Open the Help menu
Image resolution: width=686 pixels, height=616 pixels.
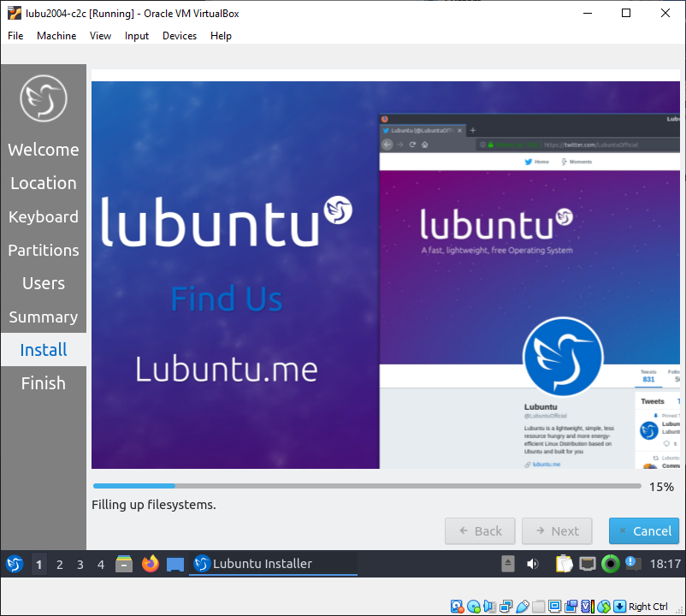[222, 36]
